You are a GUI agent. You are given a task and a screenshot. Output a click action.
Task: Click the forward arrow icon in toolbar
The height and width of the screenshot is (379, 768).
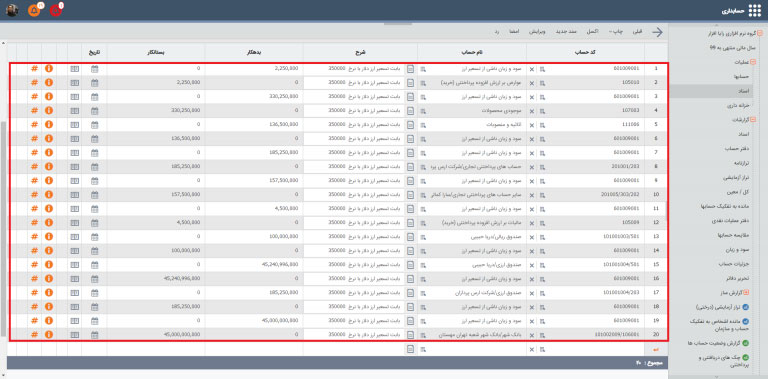coord(657,32)
